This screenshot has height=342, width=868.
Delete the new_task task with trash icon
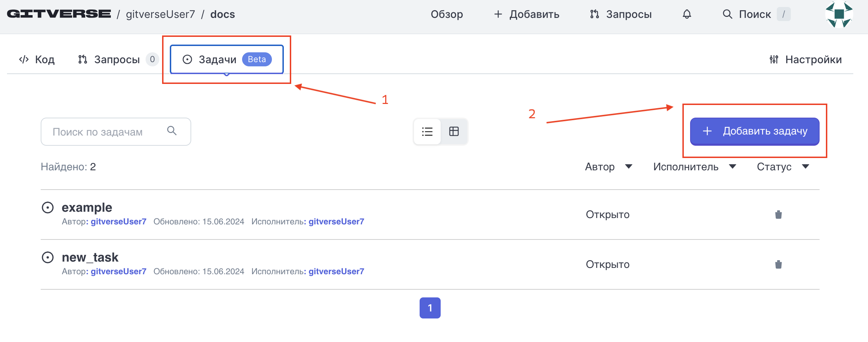[779, 264]
